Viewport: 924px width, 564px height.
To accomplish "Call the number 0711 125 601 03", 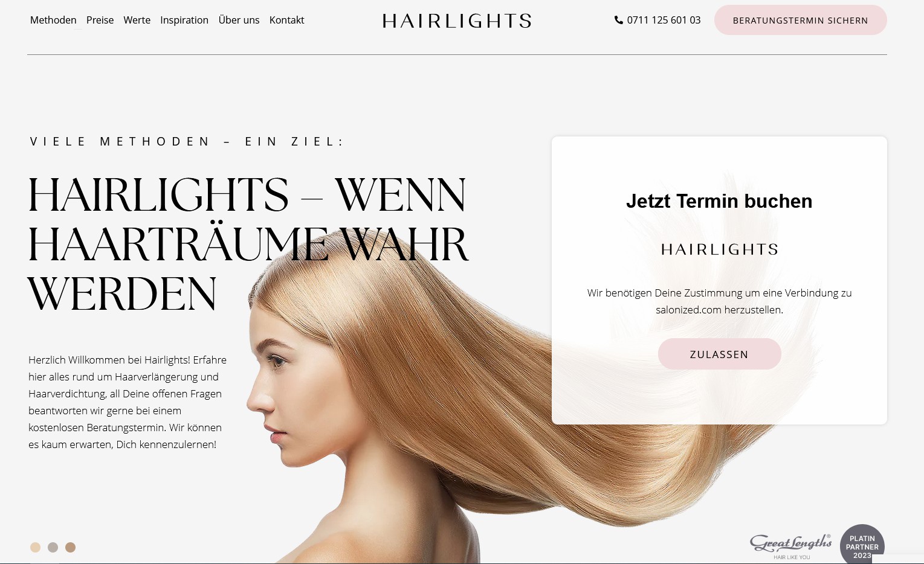I will pyautogui.click(x=664, y=20).
